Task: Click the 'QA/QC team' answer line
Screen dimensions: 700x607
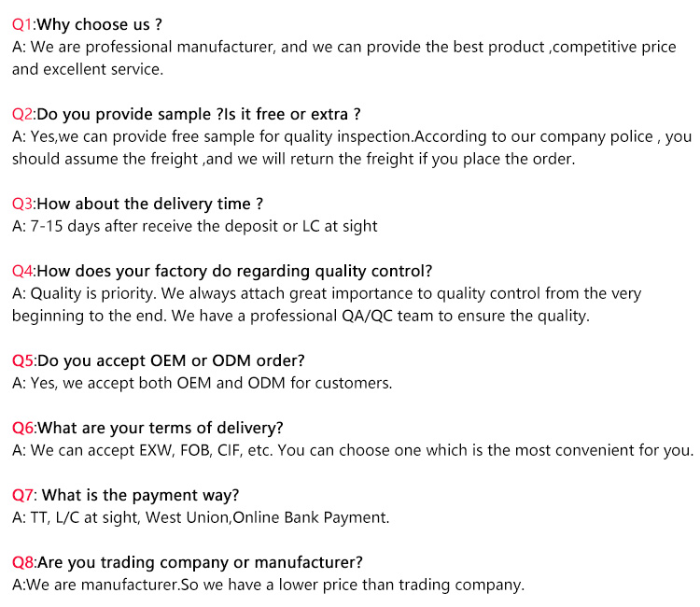Action: coord(301,317)
